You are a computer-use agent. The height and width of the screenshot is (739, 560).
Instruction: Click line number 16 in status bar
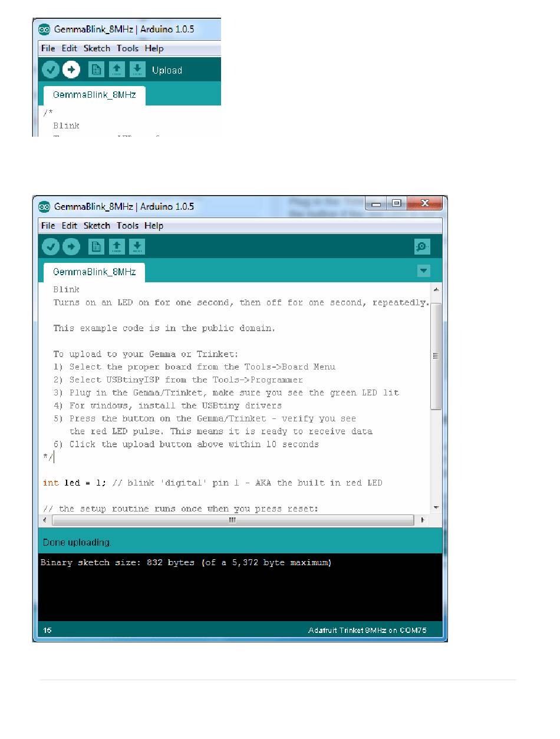(x=47, y=631)
